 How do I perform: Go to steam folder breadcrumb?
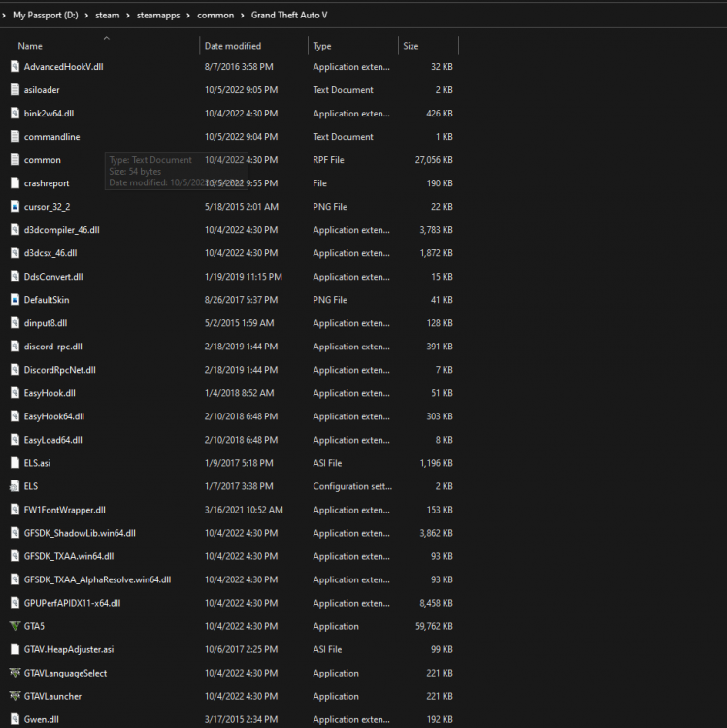[x=107, y=15]
